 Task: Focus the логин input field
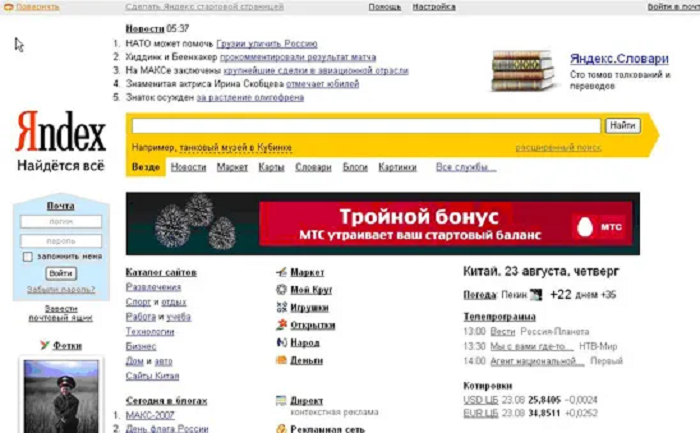click(61, 221)
